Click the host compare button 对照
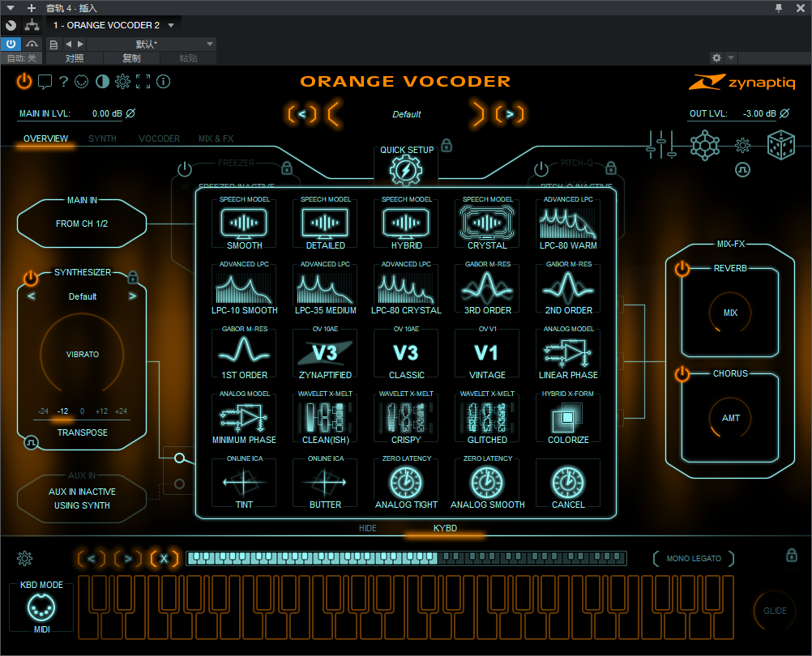Image resolution: width=812 pixels, height=656 pixels. [x=74, y=58]
